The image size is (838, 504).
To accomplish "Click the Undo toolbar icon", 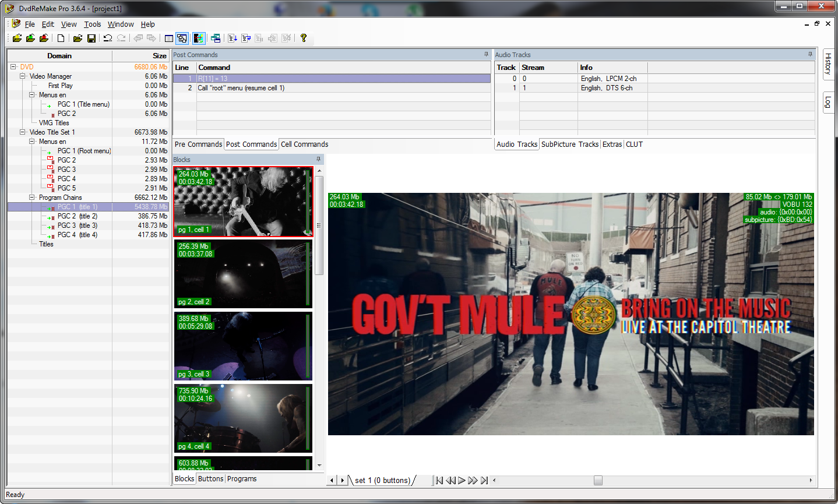I will [108, 38].
